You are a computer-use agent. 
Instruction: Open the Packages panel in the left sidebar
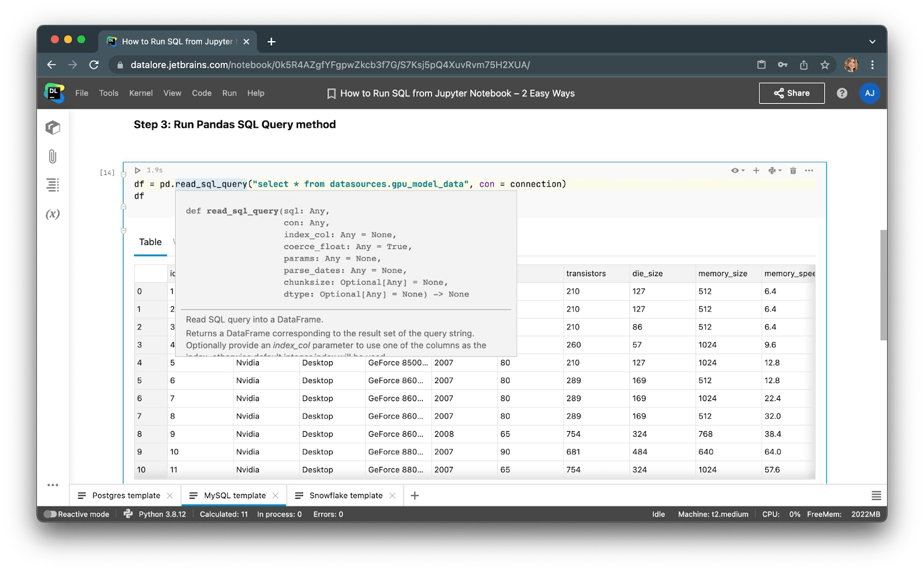point(53,128)
